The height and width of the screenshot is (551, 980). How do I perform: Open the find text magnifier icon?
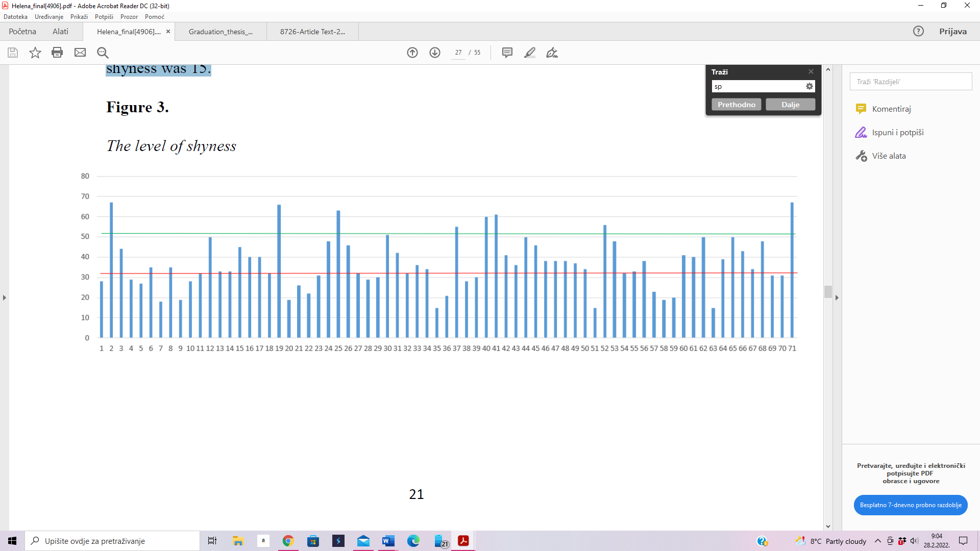pyautogui.click(x=103, y=53)
